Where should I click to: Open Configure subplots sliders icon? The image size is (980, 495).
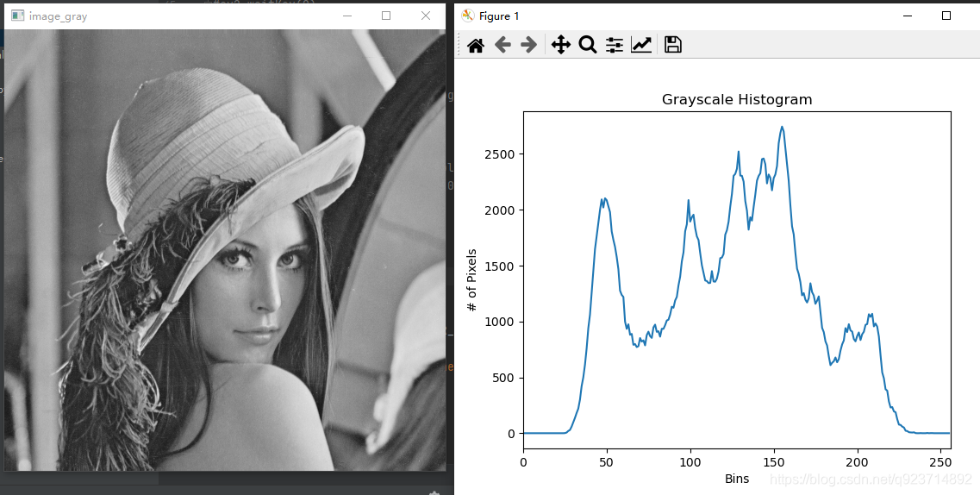pos(615,44)
